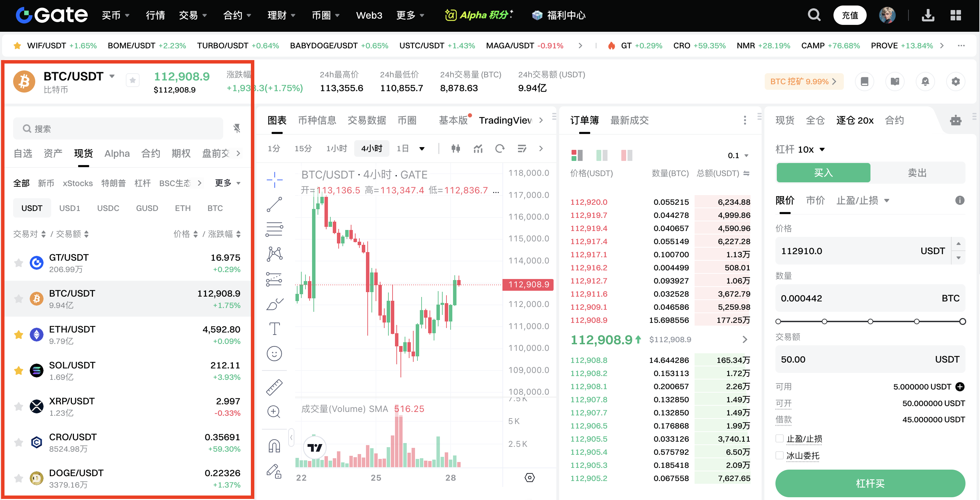Select the trend line drawing tool

click(274, 204)
